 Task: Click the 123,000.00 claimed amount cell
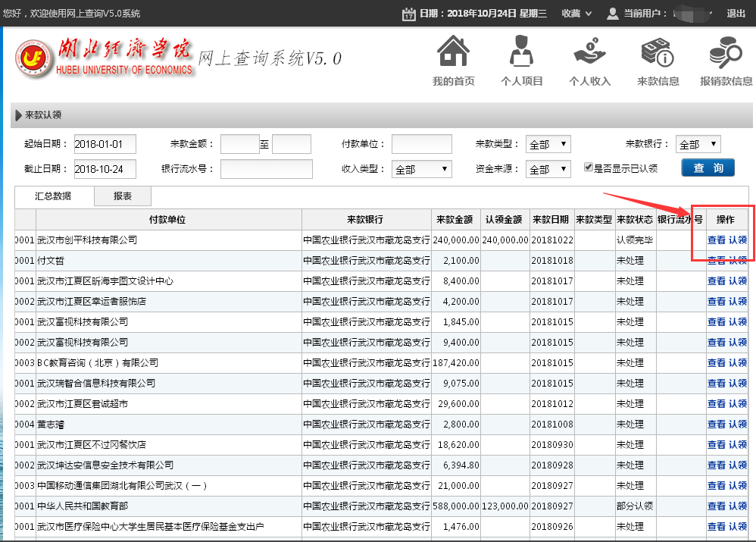[x=505, y=506]
